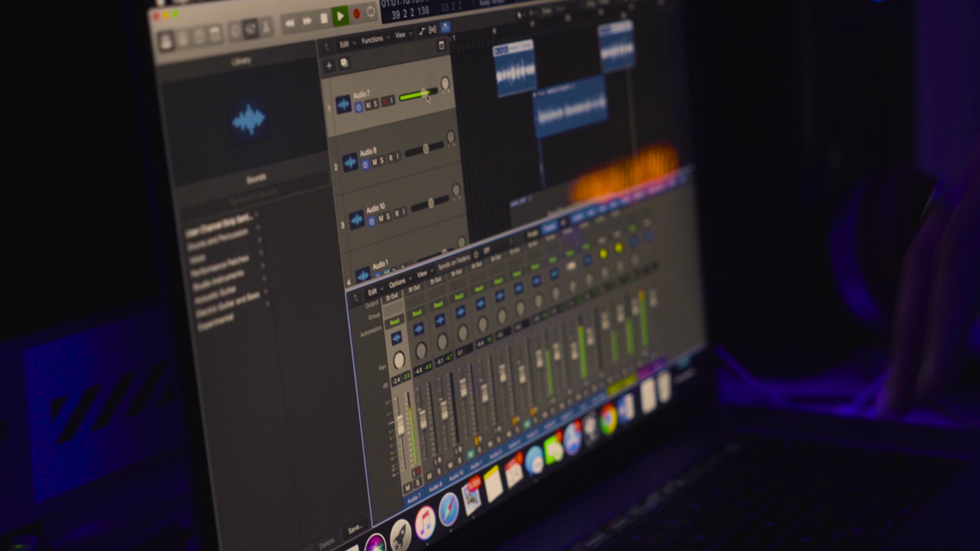
Task: Open iTunes from the Dock
Action: [425, 522]
